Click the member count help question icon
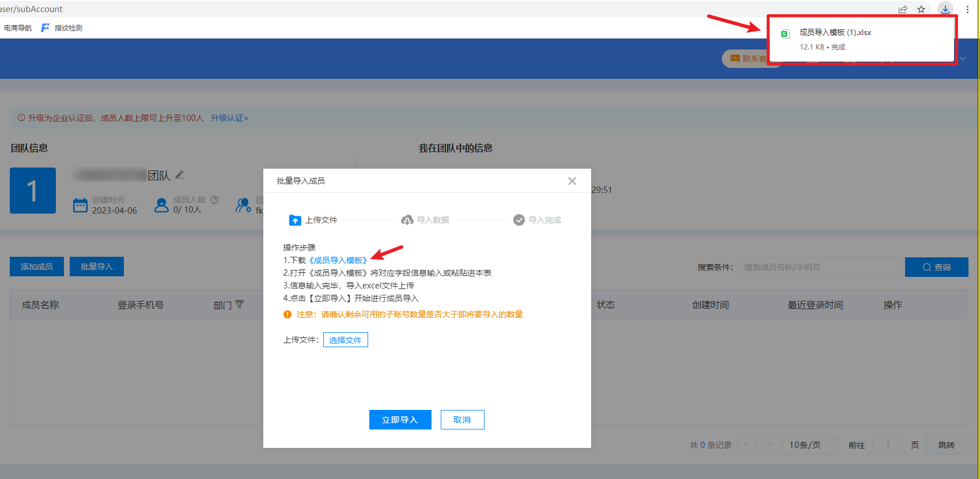980x479 pixels. [x=214, y=200]
